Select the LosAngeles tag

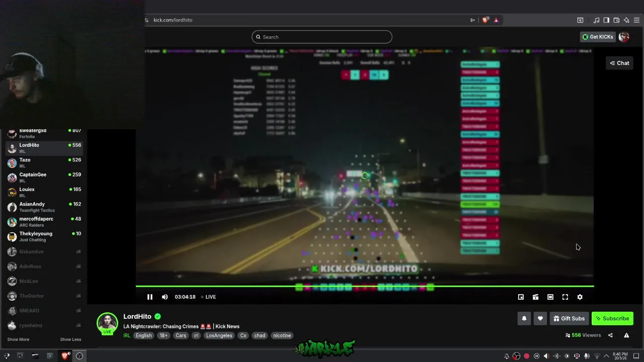point(219,335)
